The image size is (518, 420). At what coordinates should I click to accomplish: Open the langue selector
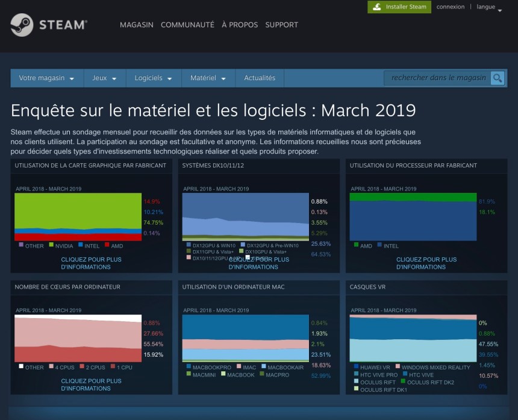489,7
